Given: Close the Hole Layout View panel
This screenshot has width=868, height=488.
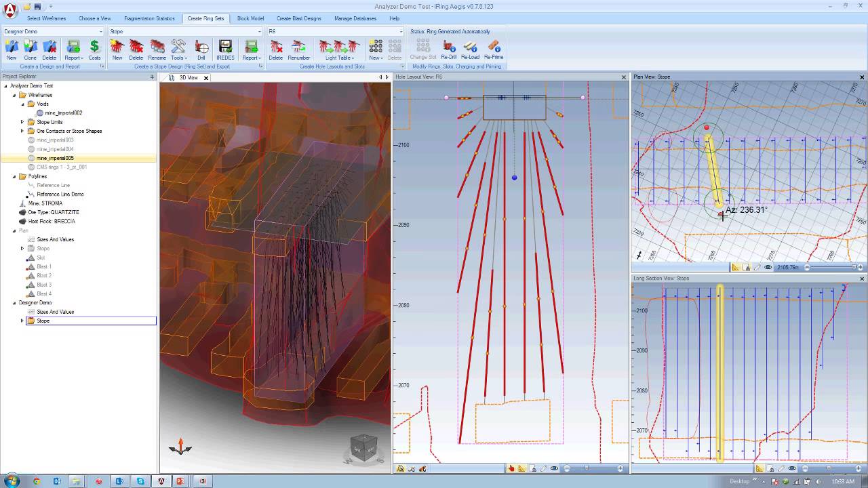Looking at the screenshot, I should [624, 77].
